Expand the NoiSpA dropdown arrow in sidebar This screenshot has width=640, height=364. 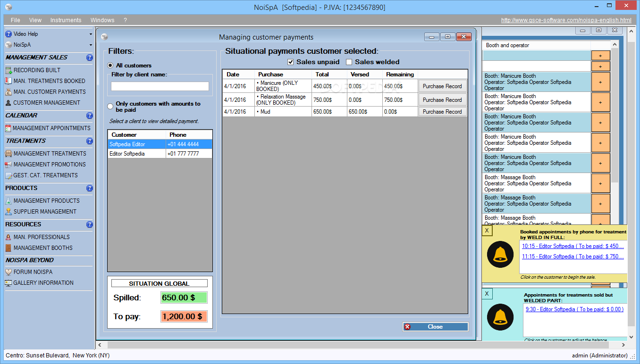[91, 45]
